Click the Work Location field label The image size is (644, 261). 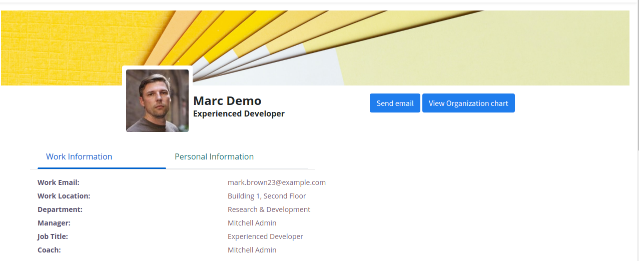click(64, 196)
